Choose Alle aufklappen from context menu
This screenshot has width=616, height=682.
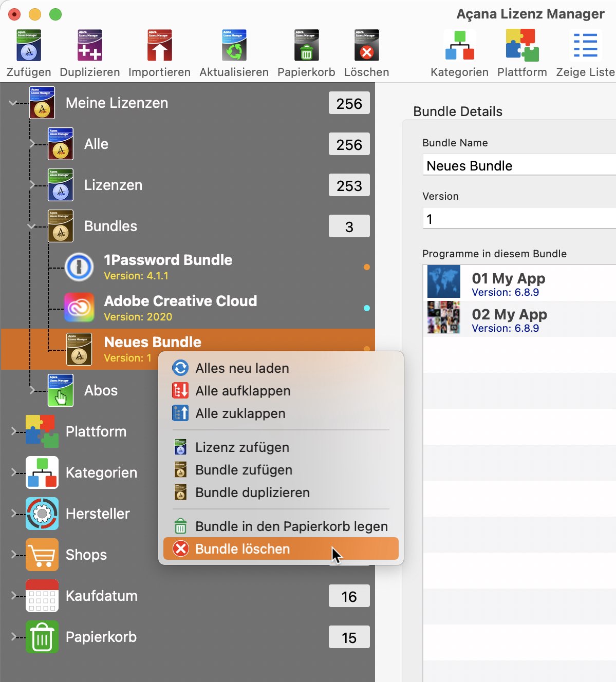[x=281, y=391]
